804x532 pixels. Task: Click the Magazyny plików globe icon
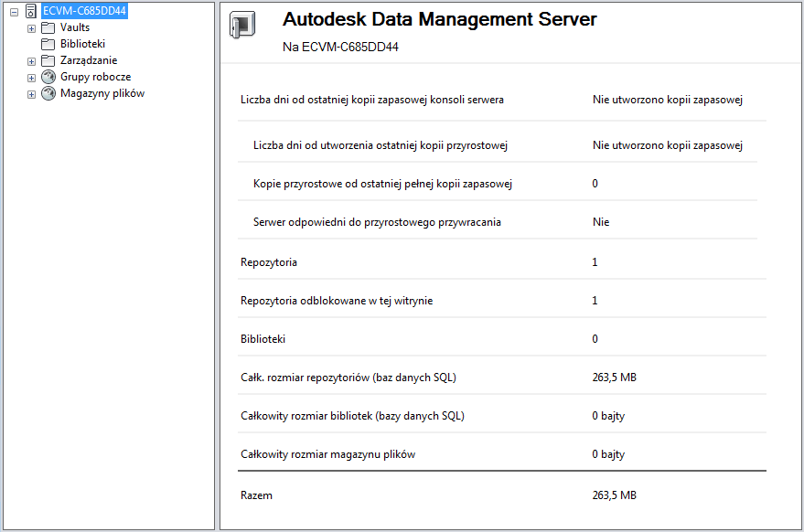click(x=48, y=93)
